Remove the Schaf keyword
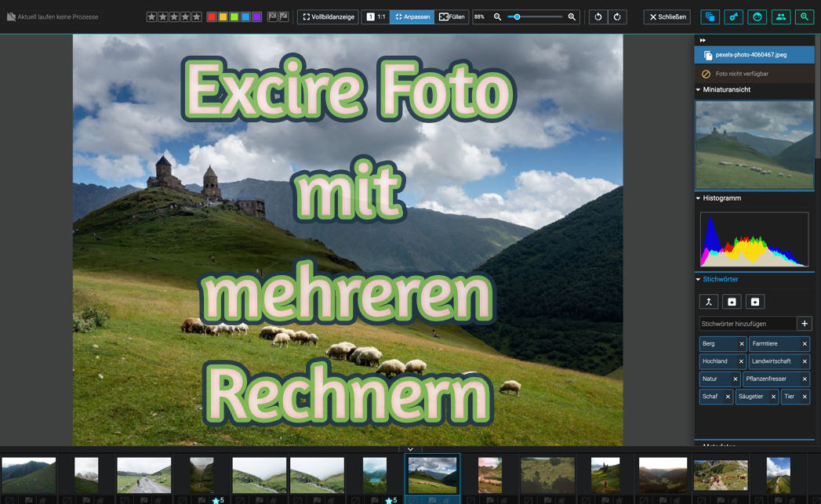This screenshot has height=504, width=821. pos(728,397)
